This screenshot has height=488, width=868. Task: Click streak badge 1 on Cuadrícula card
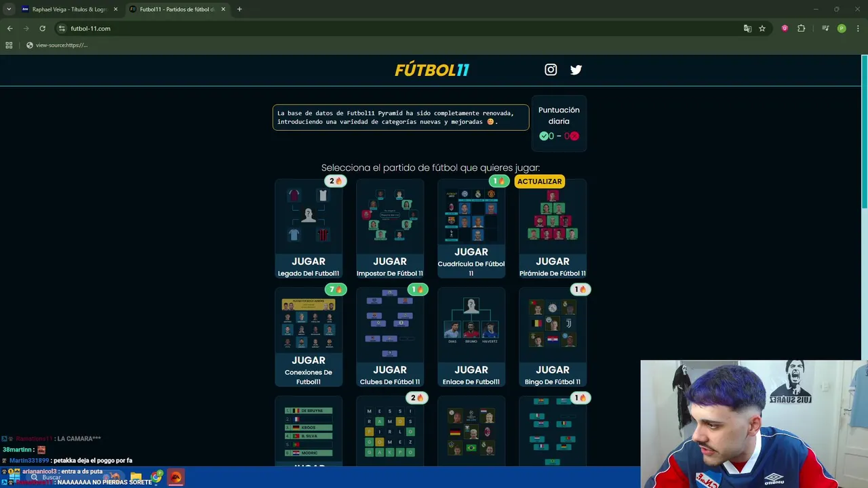(x=498, y=181)
